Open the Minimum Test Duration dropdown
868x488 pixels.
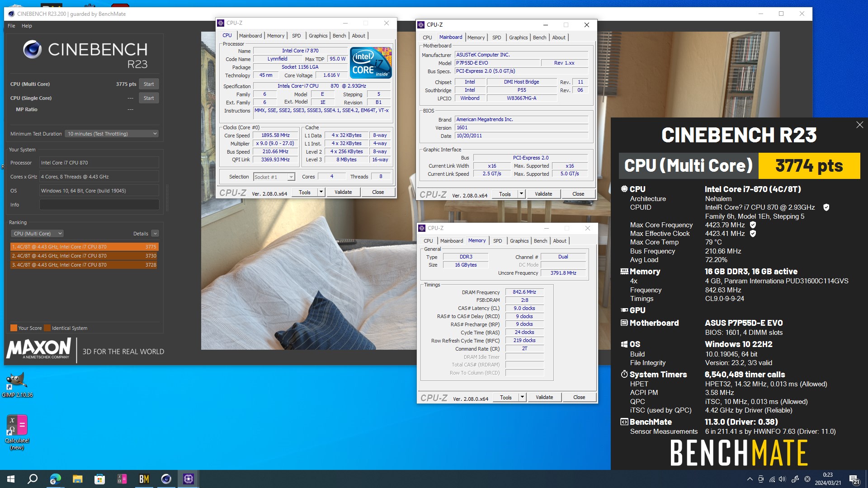[112, 134]
